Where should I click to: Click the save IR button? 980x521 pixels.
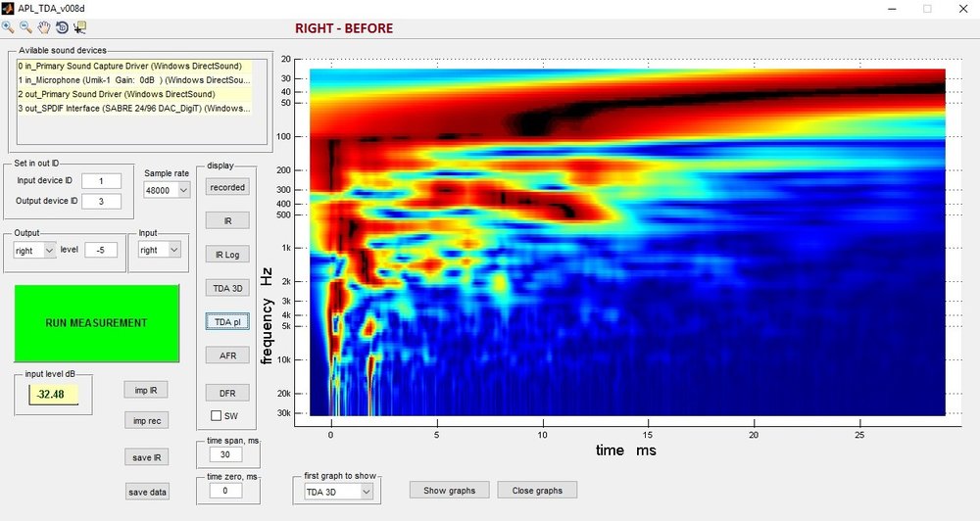pos(146,457)
